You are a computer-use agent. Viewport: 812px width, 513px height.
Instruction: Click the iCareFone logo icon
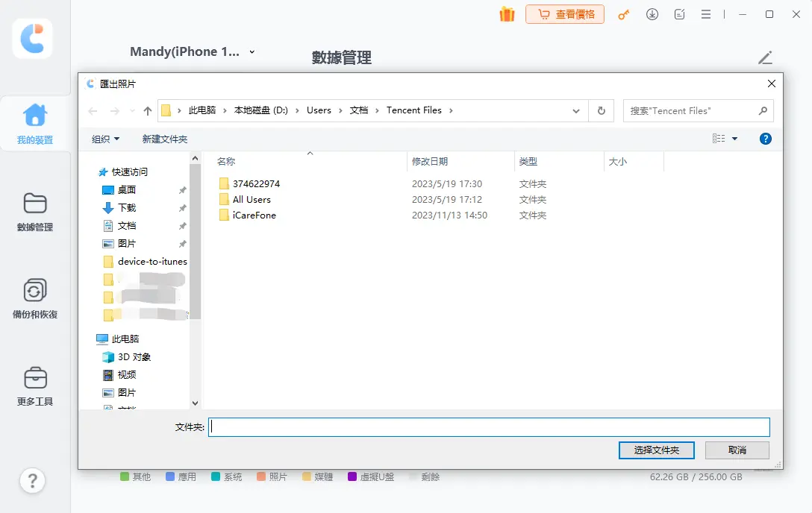point(33,39)
